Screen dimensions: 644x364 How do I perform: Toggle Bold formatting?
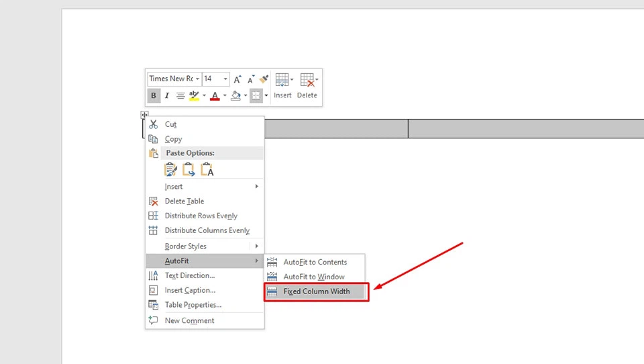click(154, 96)
